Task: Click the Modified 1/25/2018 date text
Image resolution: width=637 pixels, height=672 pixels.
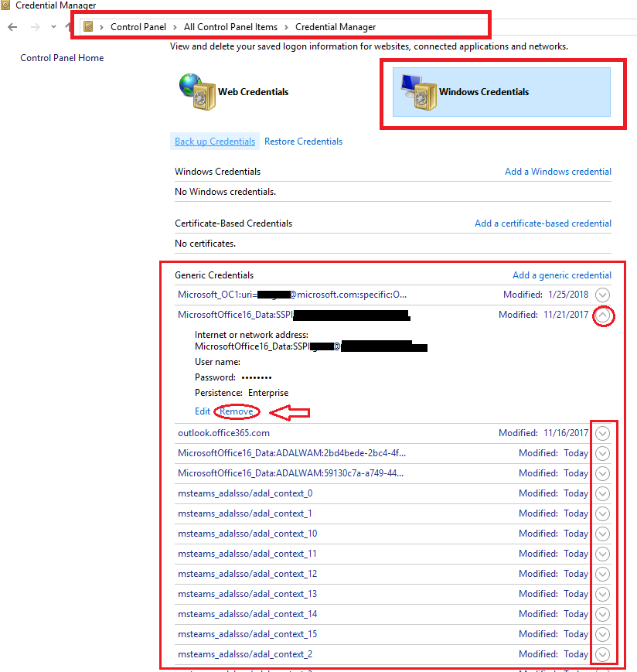Action: point(546,295)
